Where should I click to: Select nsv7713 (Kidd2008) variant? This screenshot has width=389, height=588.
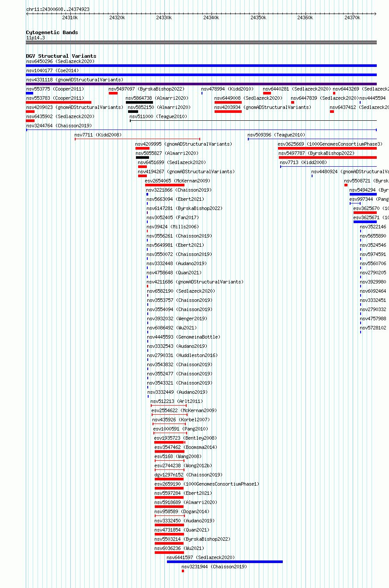(x=303, y=162)
